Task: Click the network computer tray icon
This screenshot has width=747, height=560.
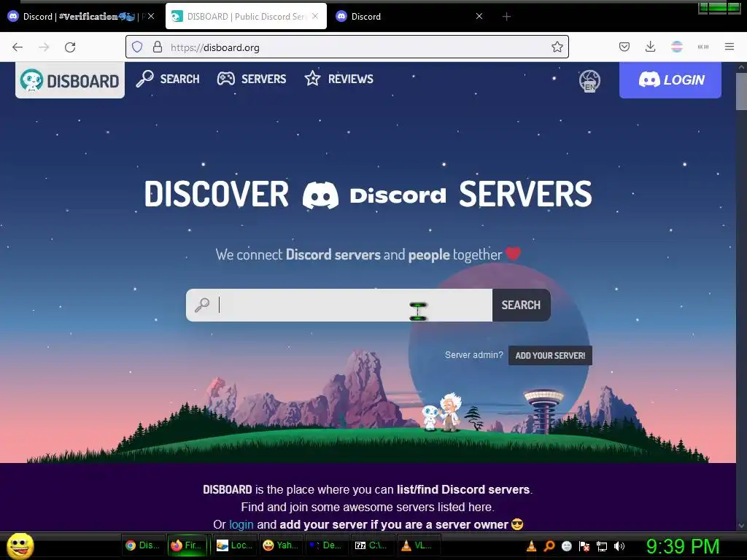Action: (602, 546)
